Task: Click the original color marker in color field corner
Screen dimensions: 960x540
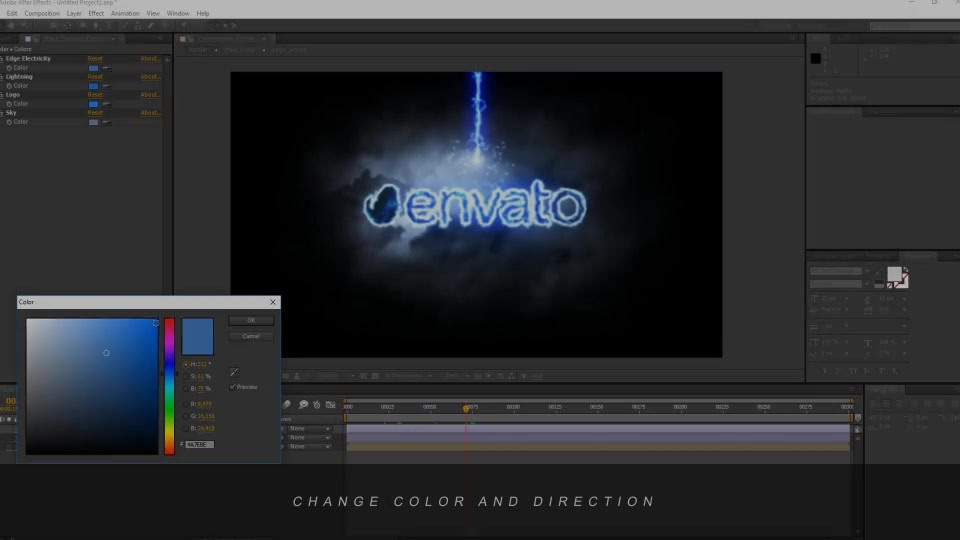Action: click(156, 323)
